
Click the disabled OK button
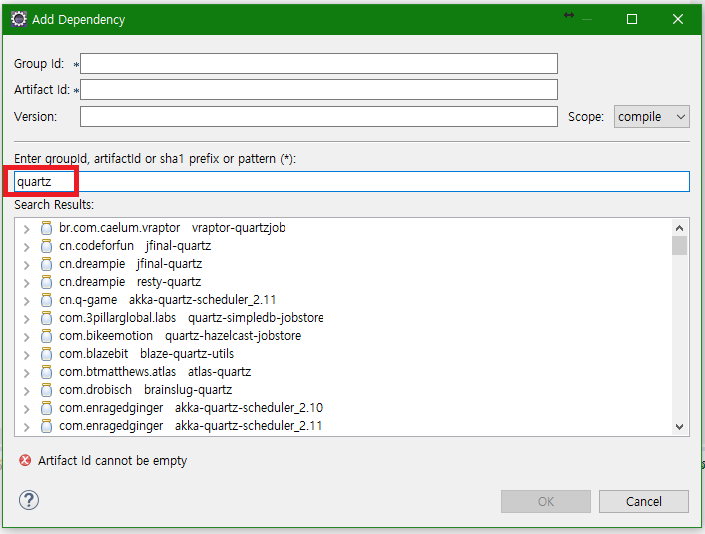tap(546, 501)
